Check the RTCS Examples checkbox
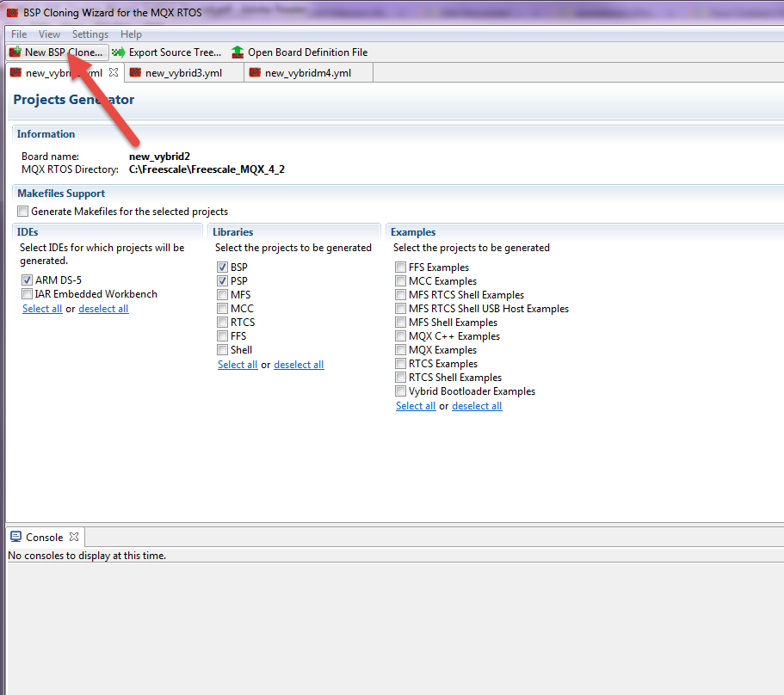The width and height of the screenshot is (784, 695). click(x=400, y=363)
